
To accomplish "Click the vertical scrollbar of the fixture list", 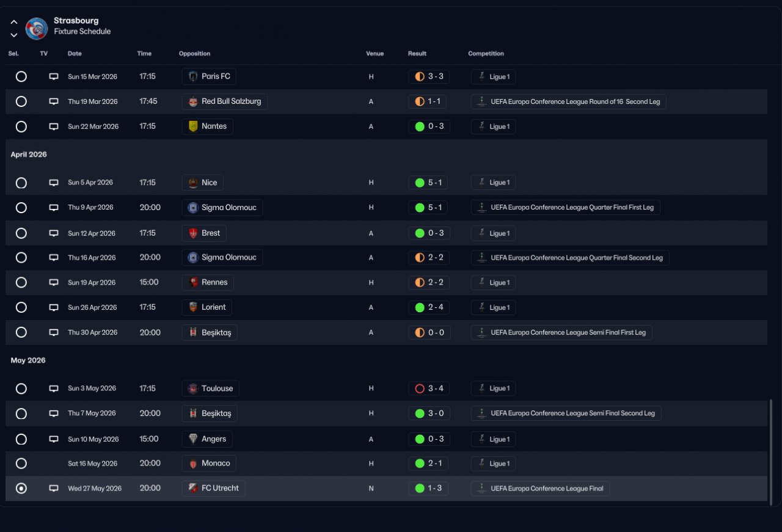I will click(x=771, y=452).
